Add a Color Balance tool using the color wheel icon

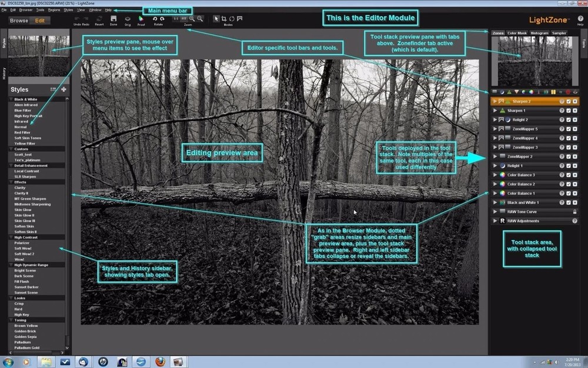coord(530,92)
